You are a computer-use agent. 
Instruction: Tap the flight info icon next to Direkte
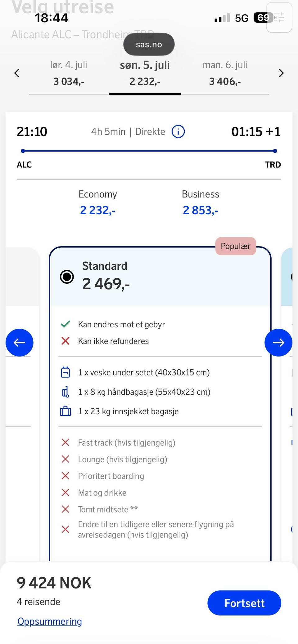[x=178, y=131]
